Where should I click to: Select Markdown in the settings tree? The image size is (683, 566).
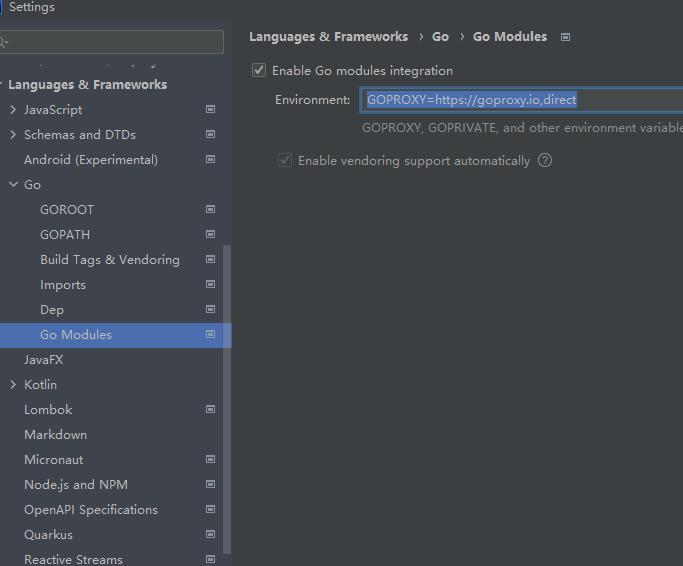(x=55, y=435)
